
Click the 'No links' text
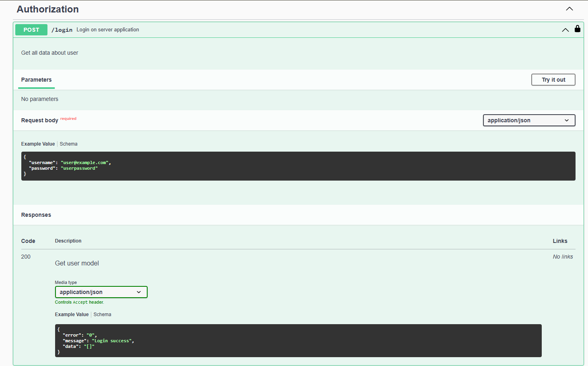(562, 257)
